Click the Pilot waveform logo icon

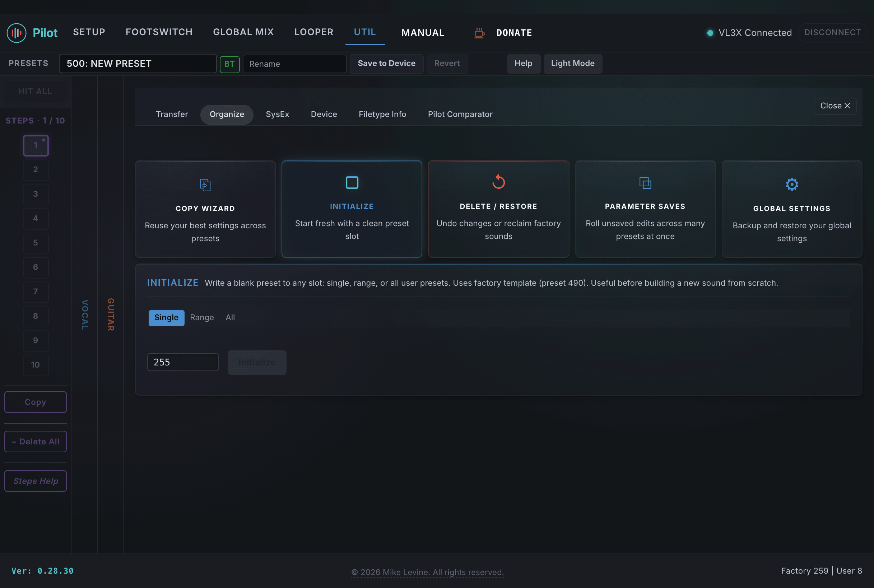coord(17,33)
